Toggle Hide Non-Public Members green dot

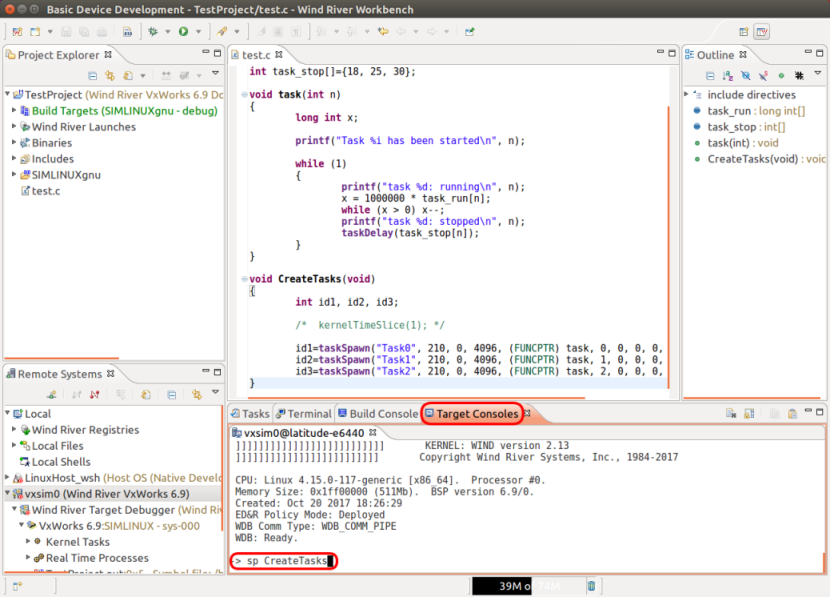pyautogui.click(x=781, y=76)
